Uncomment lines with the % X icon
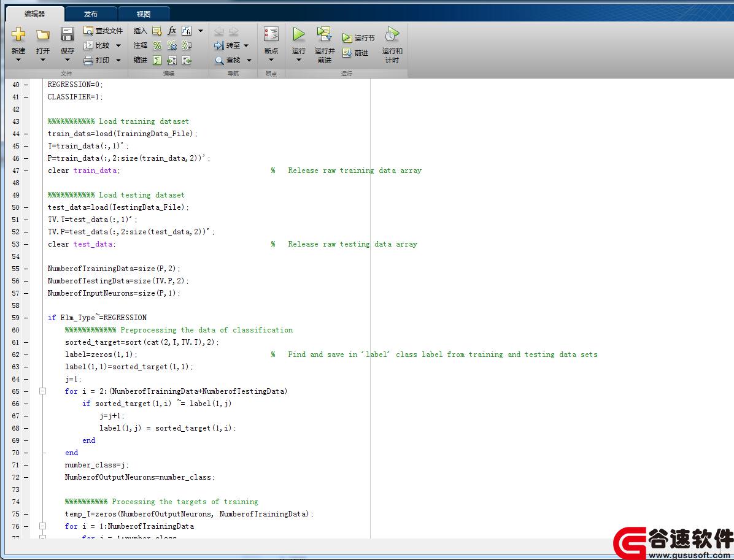The height and width of the screenshot is (560, 734). pos(172,45)
